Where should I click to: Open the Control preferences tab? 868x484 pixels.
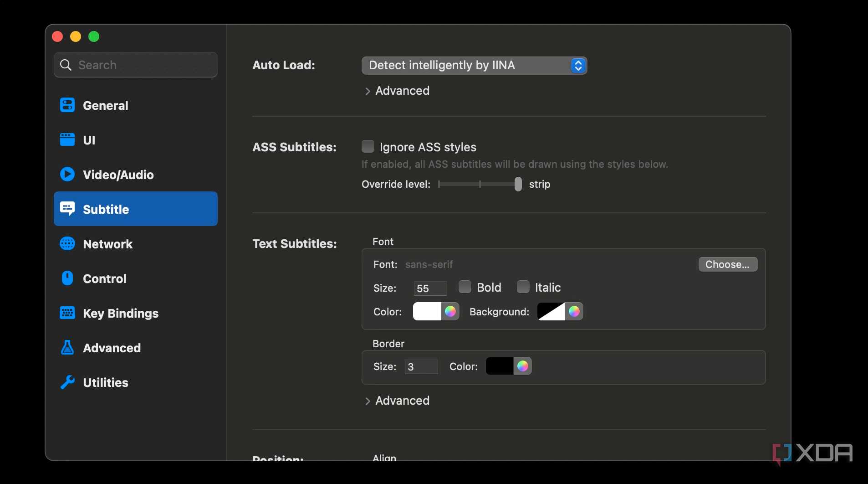coord(136,278)
